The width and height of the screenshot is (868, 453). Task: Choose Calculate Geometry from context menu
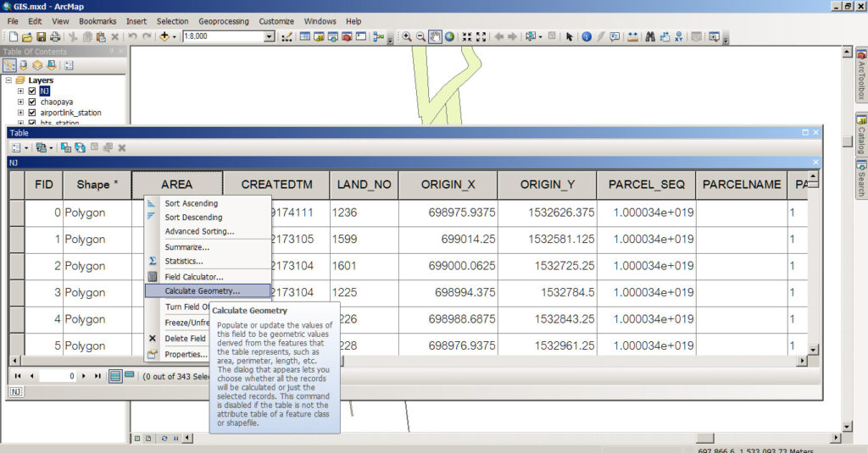[202, 291]
